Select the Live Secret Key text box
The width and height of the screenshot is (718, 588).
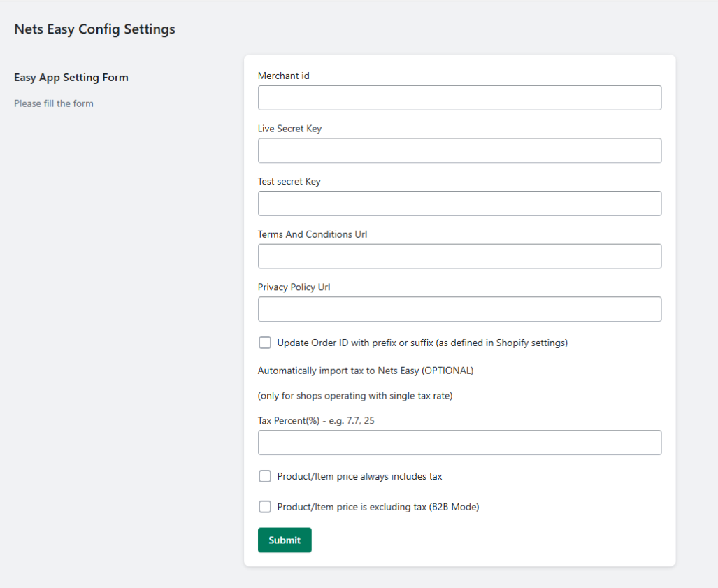tap(459, 150)
